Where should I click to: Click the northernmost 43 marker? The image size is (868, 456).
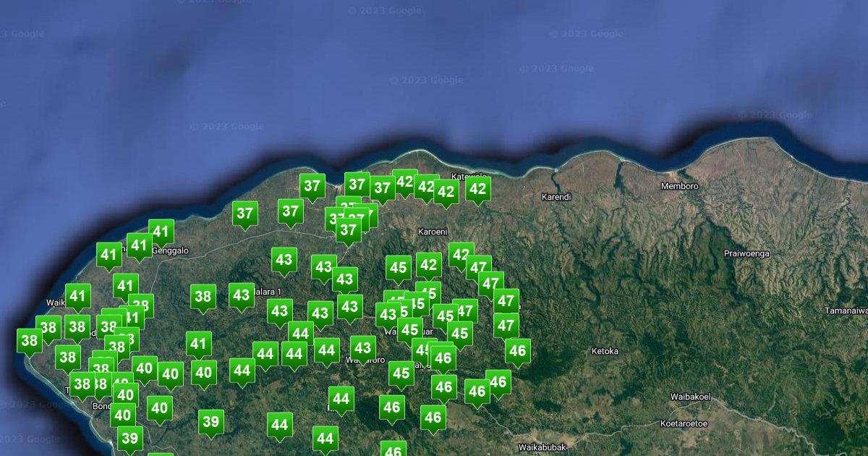(x=284, y=260)
